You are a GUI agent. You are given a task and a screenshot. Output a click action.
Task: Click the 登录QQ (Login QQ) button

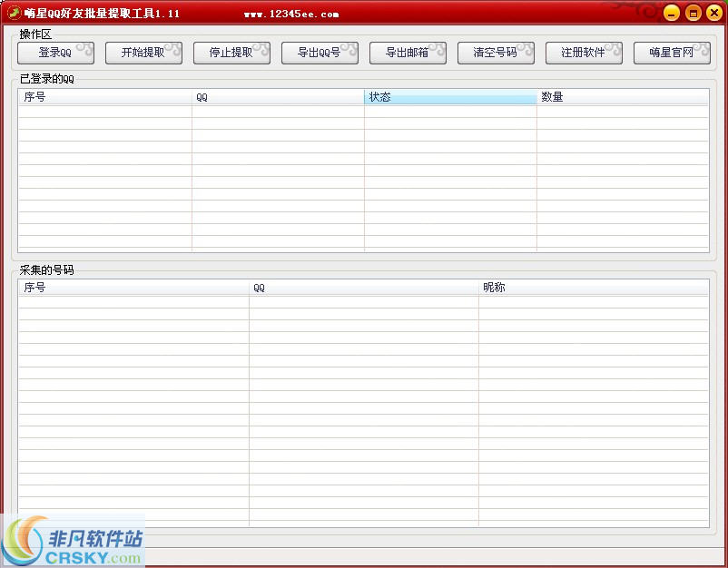click(x=54, y=53)
